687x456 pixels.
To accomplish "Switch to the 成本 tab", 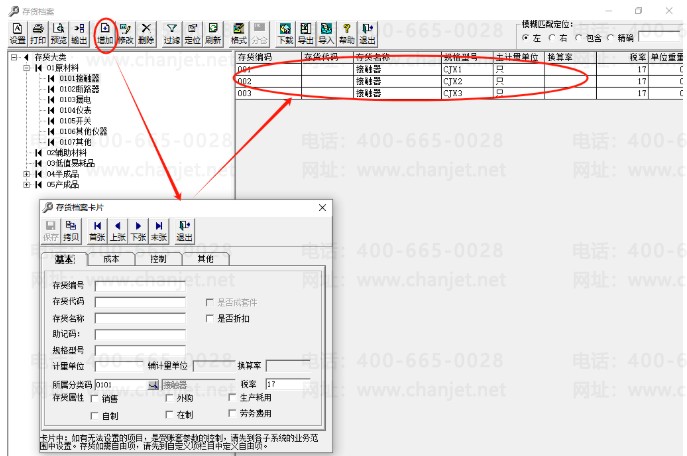I will coord(111,259).
